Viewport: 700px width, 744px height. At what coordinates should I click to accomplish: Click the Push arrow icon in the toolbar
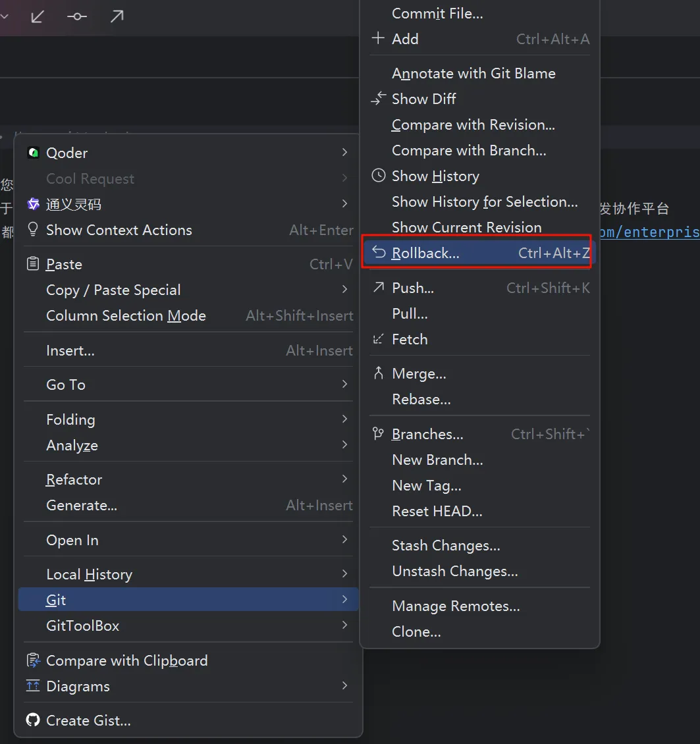tap(117, 16)
